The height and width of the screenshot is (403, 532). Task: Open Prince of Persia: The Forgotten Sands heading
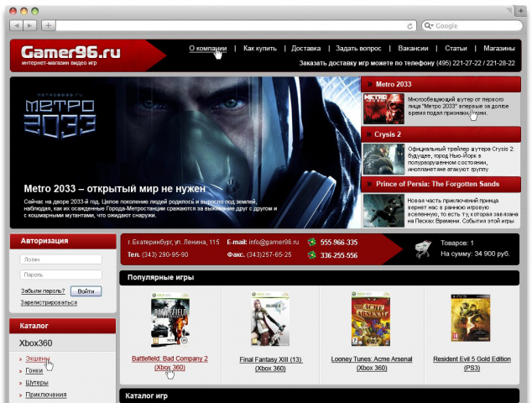437,184
